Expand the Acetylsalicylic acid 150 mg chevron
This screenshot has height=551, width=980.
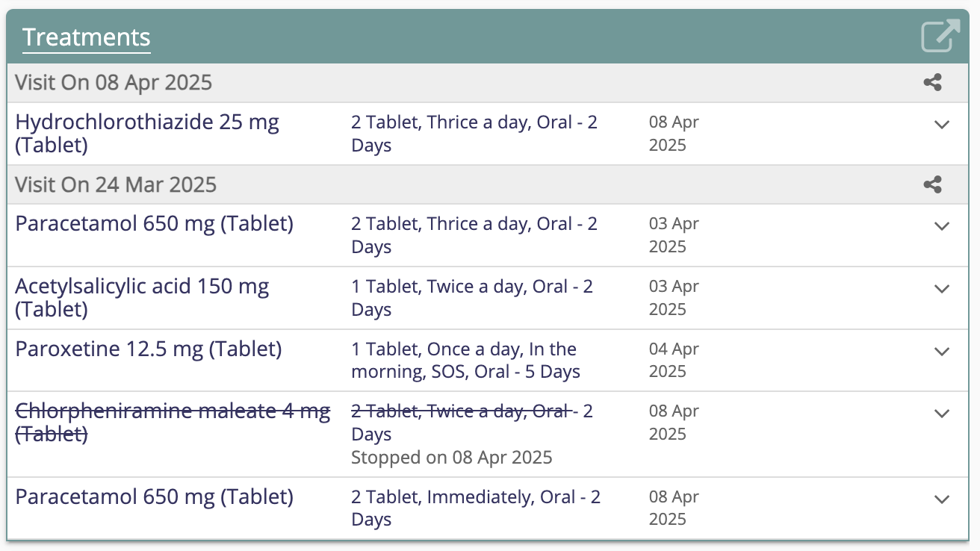(x=942, y=289)
